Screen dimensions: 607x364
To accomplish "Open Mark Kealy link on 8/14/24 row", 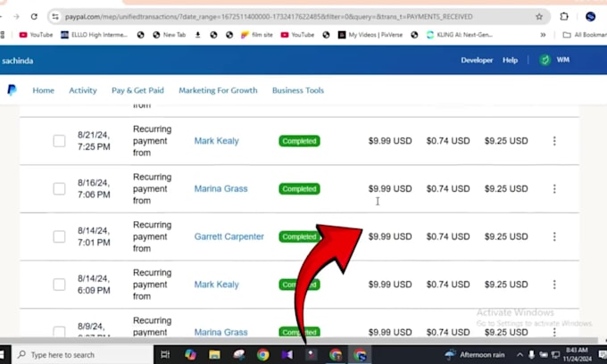I will pyautogui.click(x=216, y=285).
